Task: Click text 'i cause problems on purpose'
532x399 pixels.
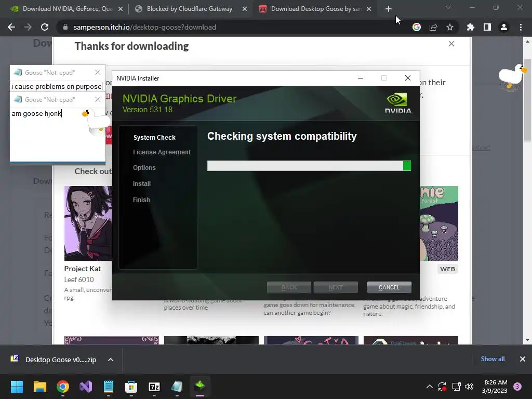Action: click(x=57, y=87)
